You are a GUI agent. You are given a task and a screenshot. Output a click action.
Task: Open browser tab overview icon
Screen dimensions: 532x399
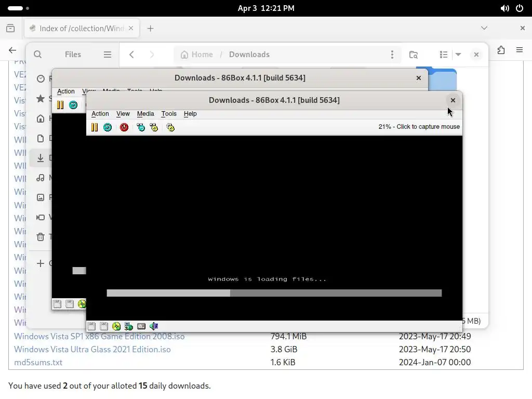point(10,29)
